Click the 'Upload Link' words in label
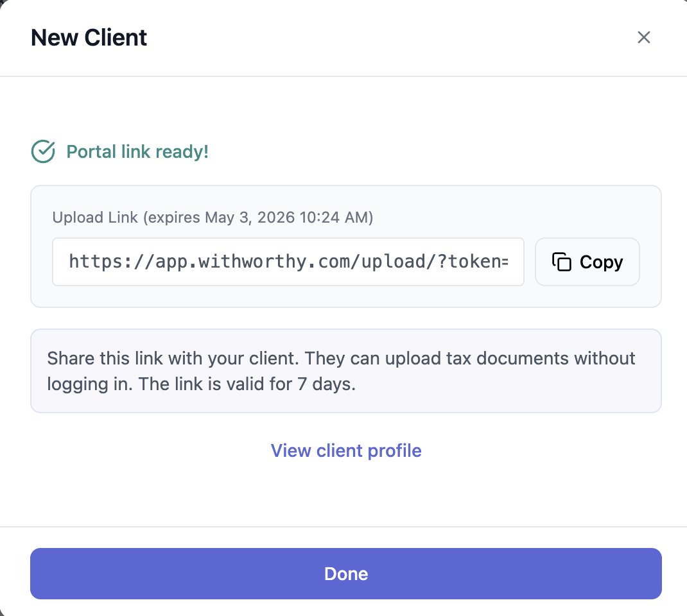This screenshot has width=687, height=616. click(x=95, y=217)
